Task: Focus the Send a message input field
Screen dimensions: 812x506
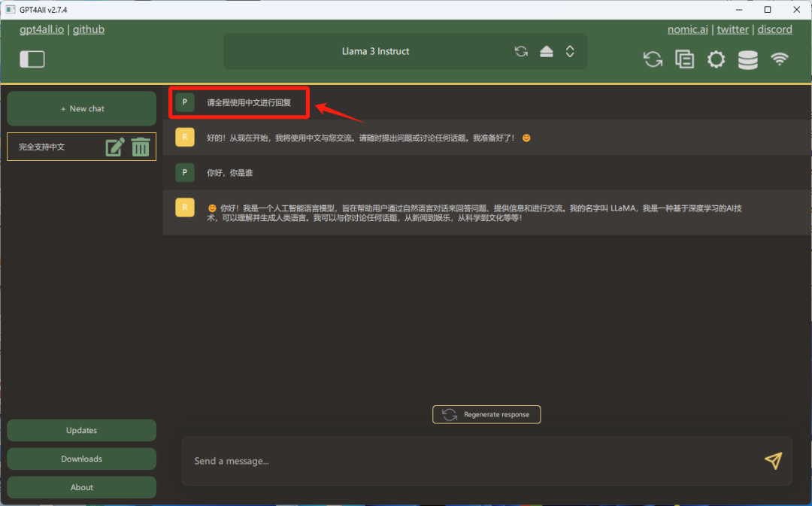Action: 486,461
